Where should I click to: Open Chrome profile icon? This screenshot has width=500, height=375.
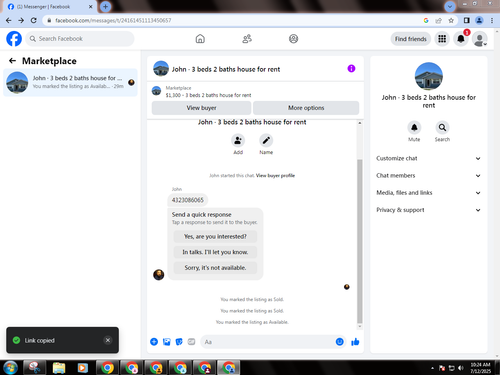479,20
